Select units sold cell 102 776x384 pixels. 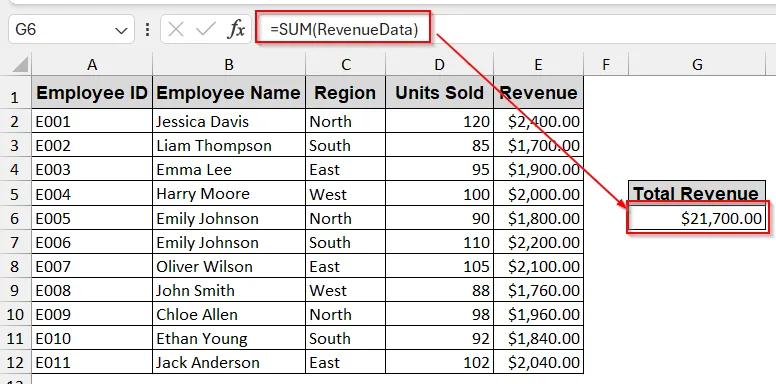[439, 363]
